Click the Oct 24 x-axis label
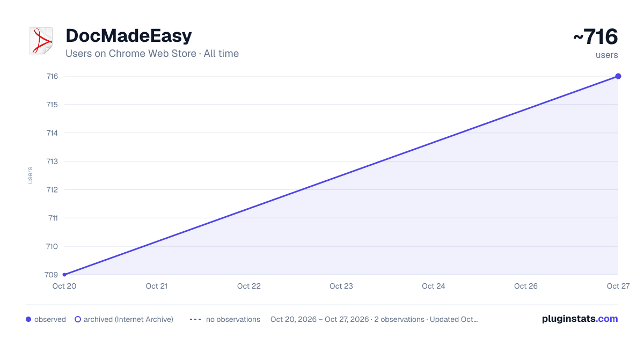Viewport: 644px width, 338px height. pyautogui.click(x=434, y=286)
